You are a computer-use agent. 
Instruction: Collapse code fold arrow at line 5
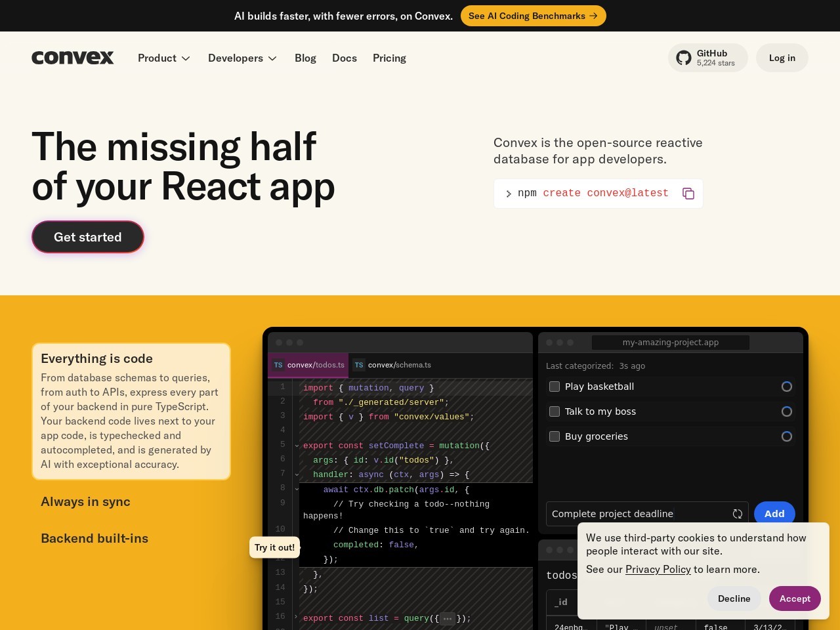pyautogui.click(x=297, y=446)
